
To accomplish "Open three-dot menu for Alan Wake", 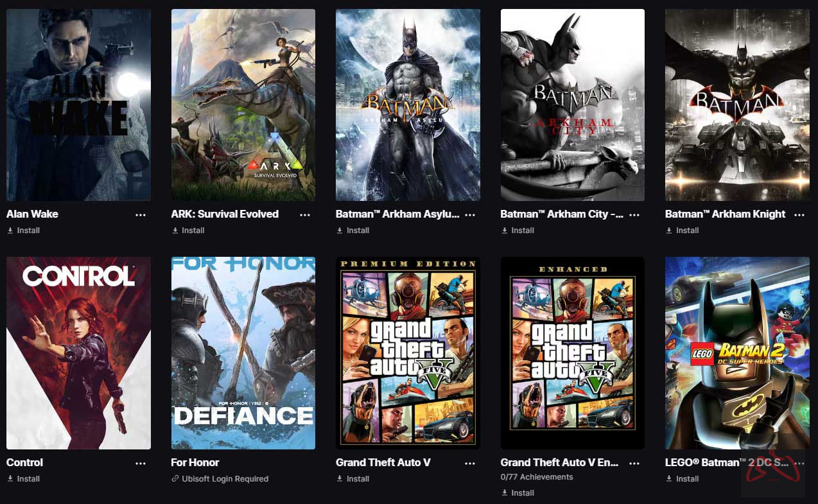I will [x=141, y=215].
